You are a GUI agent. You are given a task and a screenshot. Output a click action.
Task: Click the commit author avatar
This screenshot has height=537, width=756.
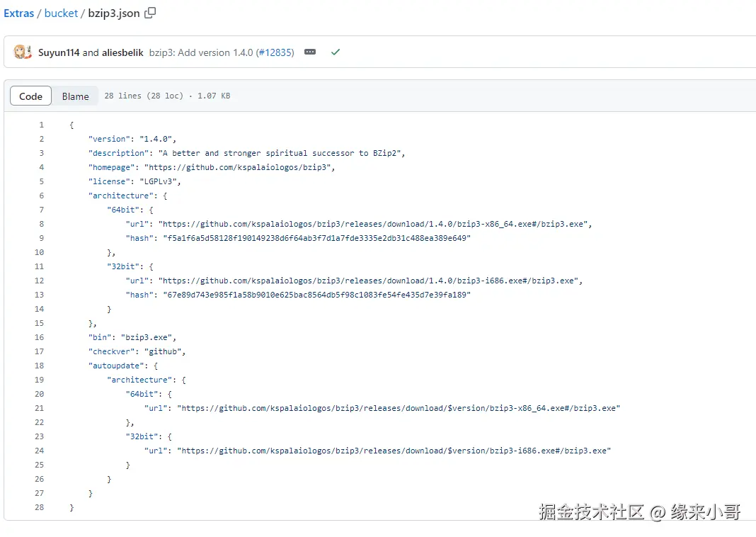pyautogui.click(x=22, y=52)
